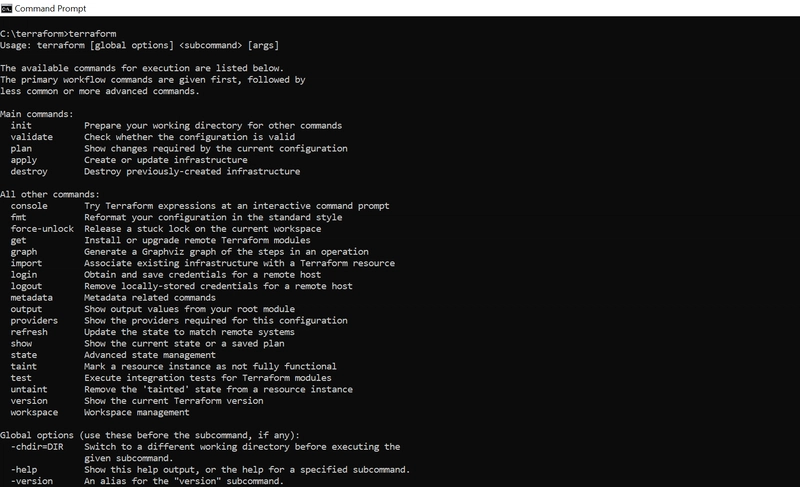Click the 'destroy' command name
Viewport: 800px width, 487px height.
coord(29,171)
